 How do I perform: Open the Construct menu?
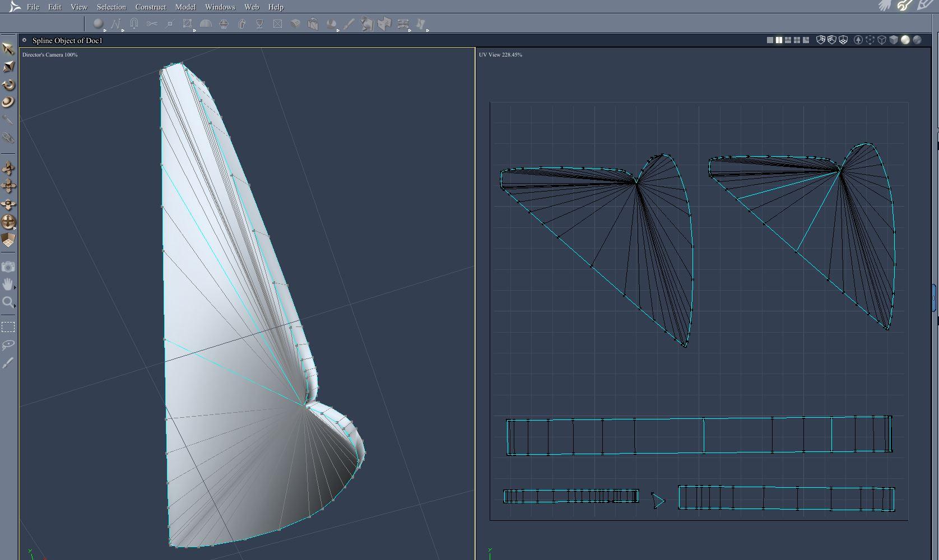point(151,7)
